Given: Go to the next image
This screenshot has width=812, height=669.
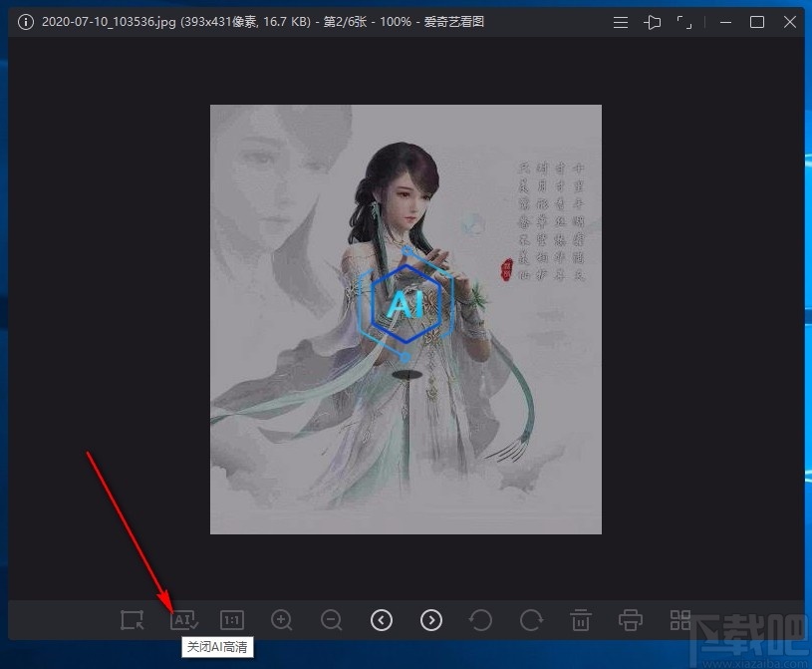Looking at the screenshot, I should [x=431, y=620].
